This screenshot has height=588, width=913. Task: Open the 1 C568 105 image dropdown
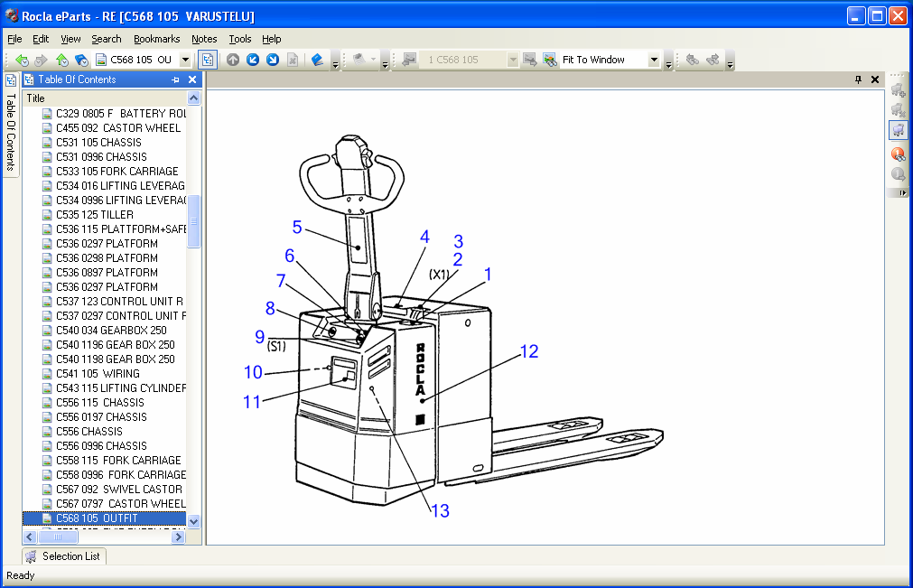point(512,60)
